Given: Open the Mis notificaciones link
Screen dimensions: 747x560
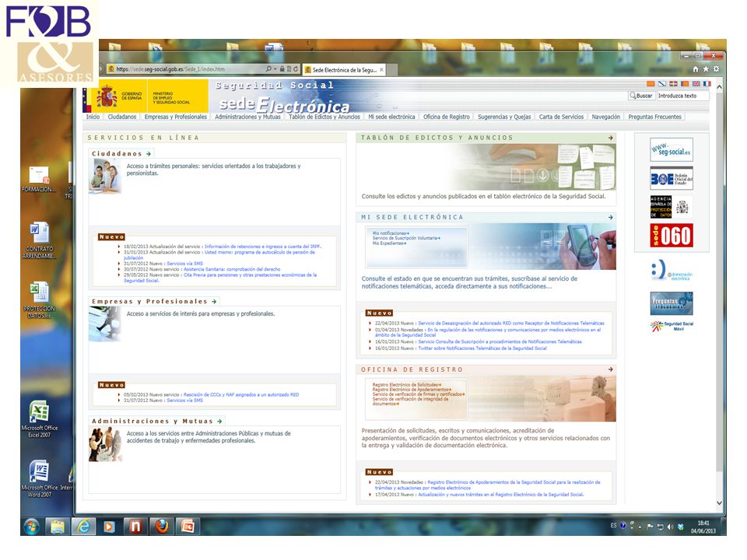Looking at the screenshot, I should coord(391,233).
